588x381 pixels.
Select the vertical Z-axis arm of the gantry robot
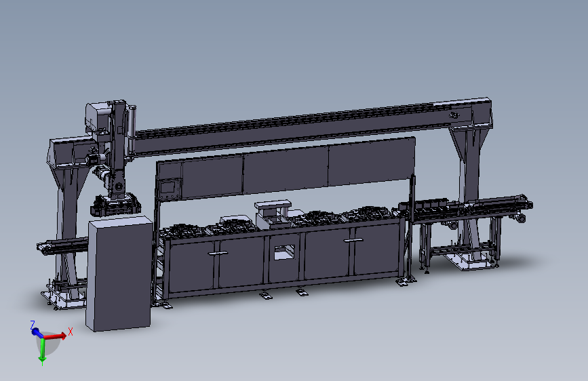coord(119,150)
